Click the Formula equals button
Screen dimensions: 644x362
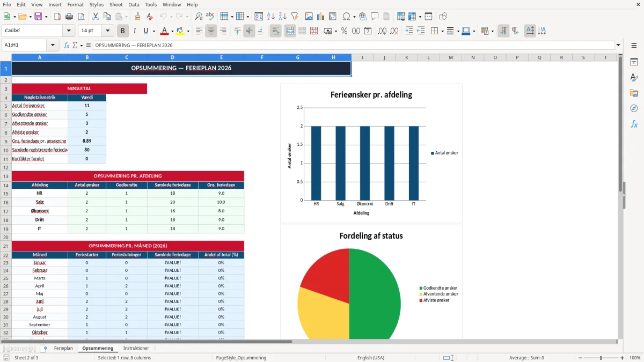(88, 45)
